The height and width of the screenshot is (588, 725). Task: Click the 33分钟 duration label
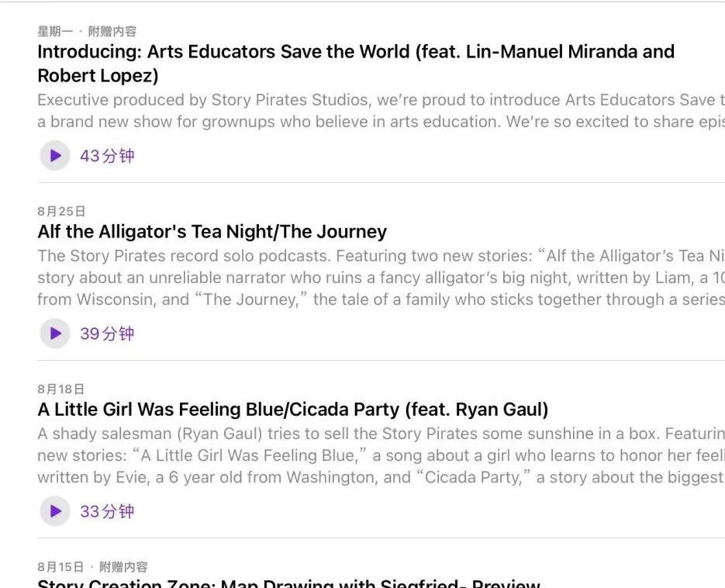point(107,511)
